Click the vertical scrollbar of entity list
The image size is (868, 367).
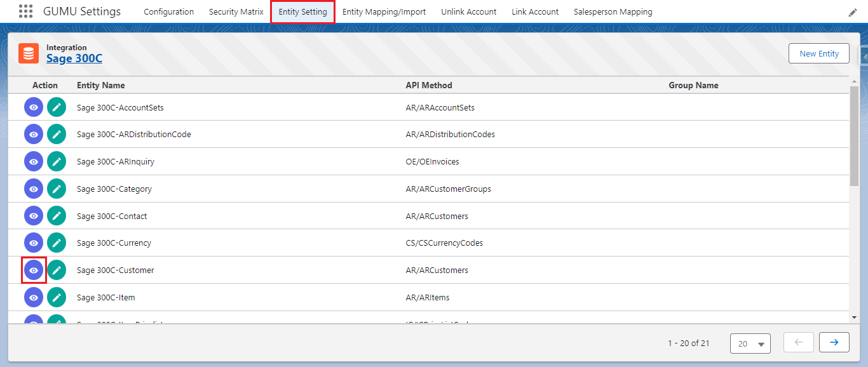coord(854,137)
